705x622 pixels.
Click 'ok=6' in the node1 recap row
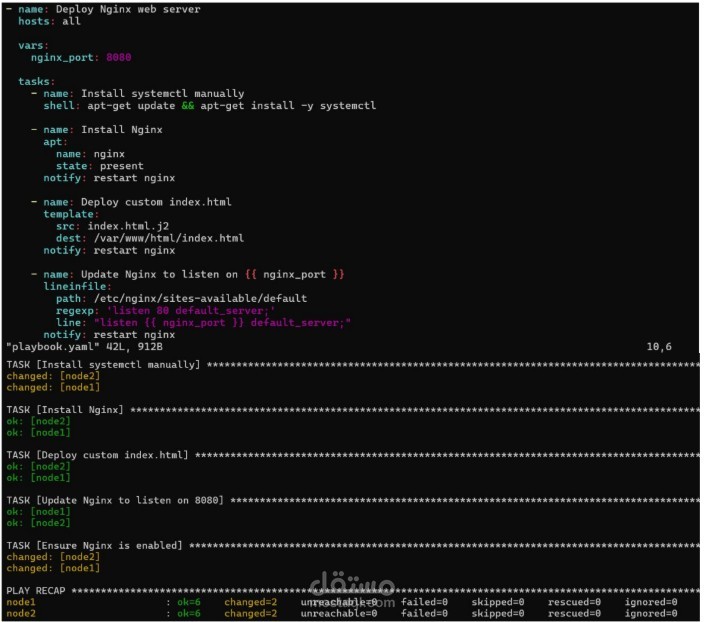pos(189,602)
